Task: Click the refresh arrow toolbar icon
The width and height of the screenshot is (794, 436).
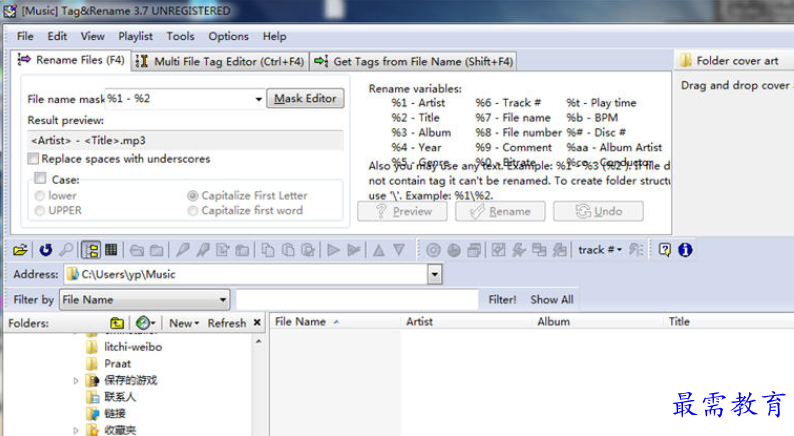Action: pos(45,249)
